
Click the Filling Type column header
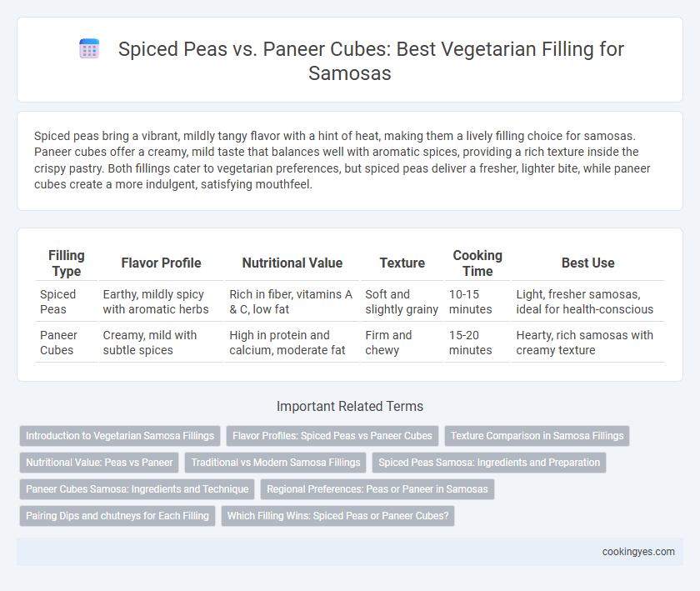[67, 263]
